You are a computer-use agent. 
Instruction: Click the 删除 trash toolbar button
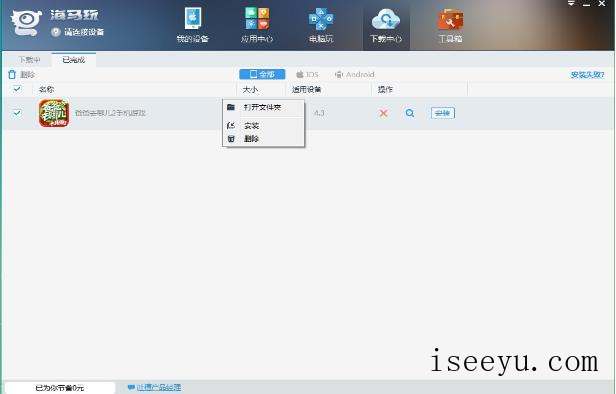[22, 74]
